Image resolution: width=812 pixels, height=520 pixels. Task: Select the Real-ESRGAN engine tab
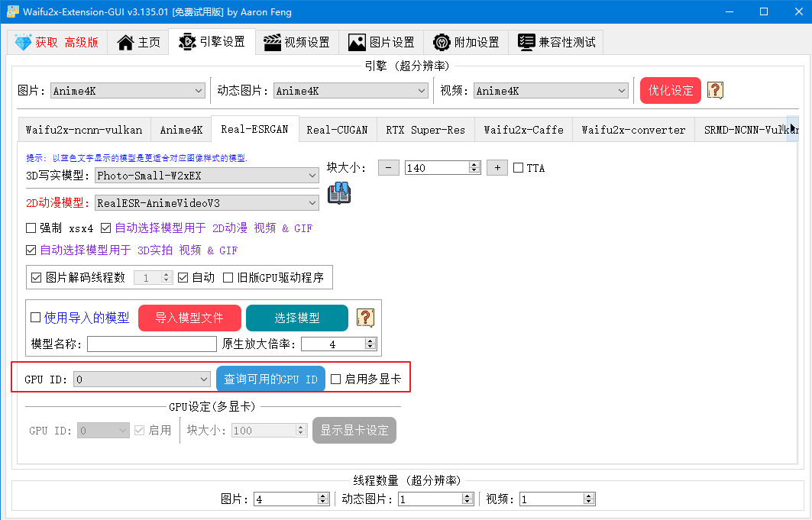pyautogui.click(x=255, y=129)
